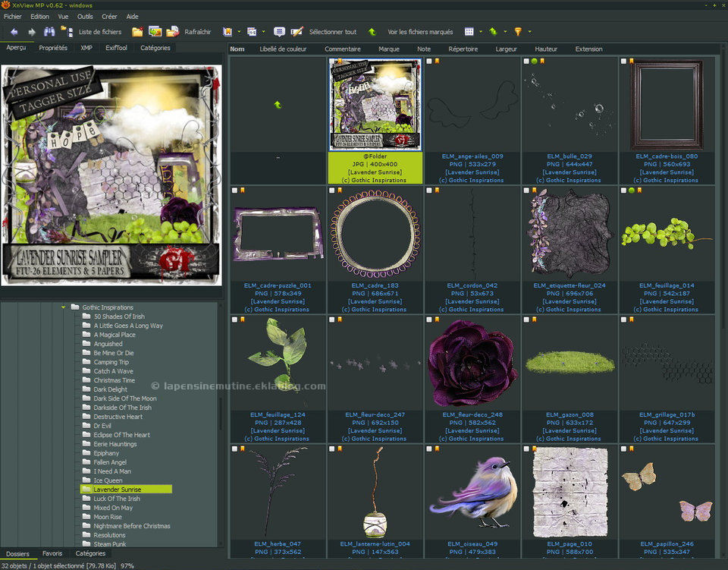This screenshot has height=570, width=728.
Task: Click the thumbnail grid view icon
Action: [469, 32]
